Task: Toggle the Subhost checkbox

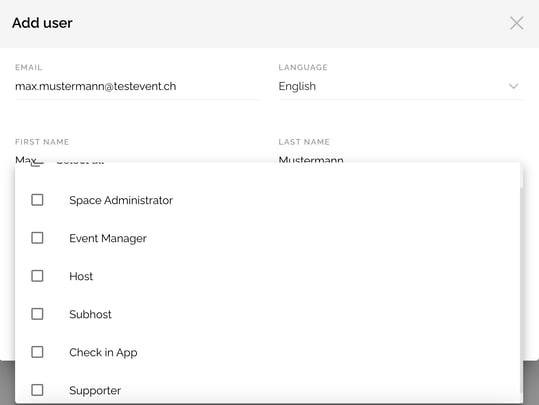Action: point(37,314)
